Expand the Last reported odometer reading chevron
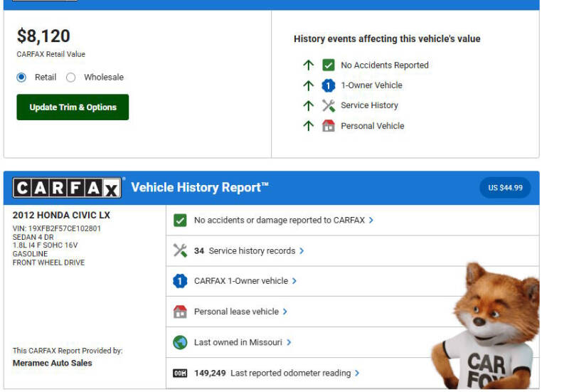The height and width of the screenshot is (392, 569). click(357, 373)
